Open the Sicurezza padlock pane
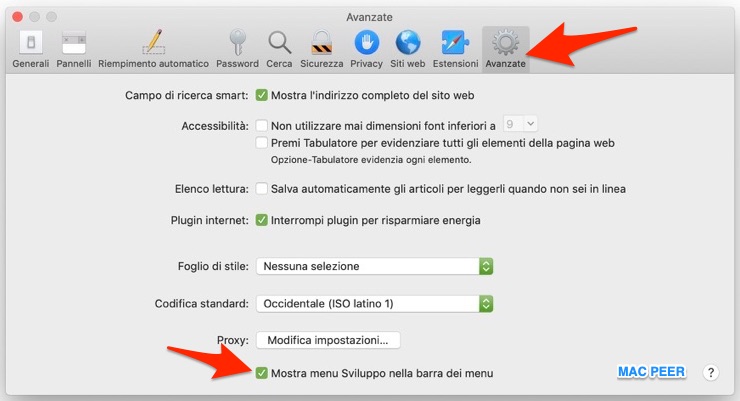Image resolution: width=740 pixels, height=401 pixels. [x=322, y=49]
